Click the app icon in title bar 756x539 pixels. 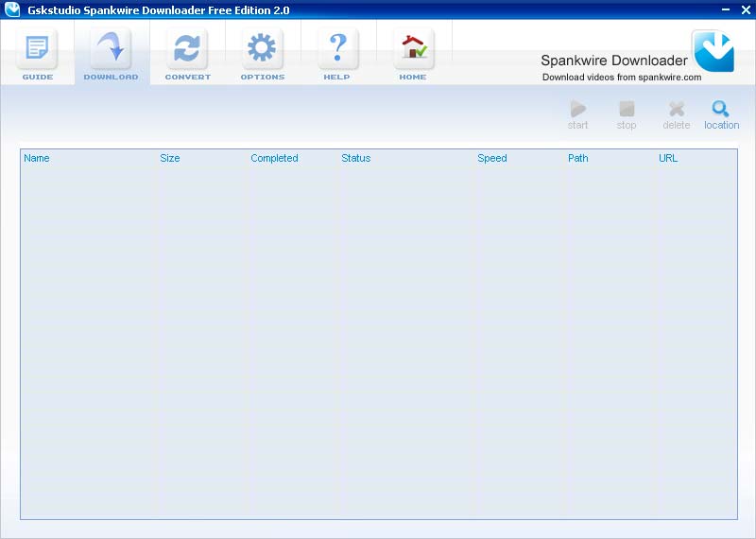[12, 9]
